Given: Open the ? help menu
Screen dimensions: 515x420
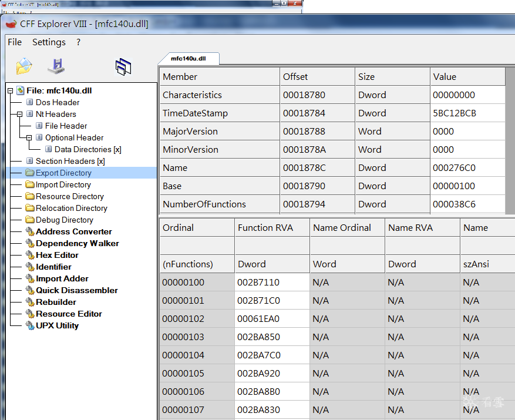Looking at the screenshot, I should click(78, 42).
